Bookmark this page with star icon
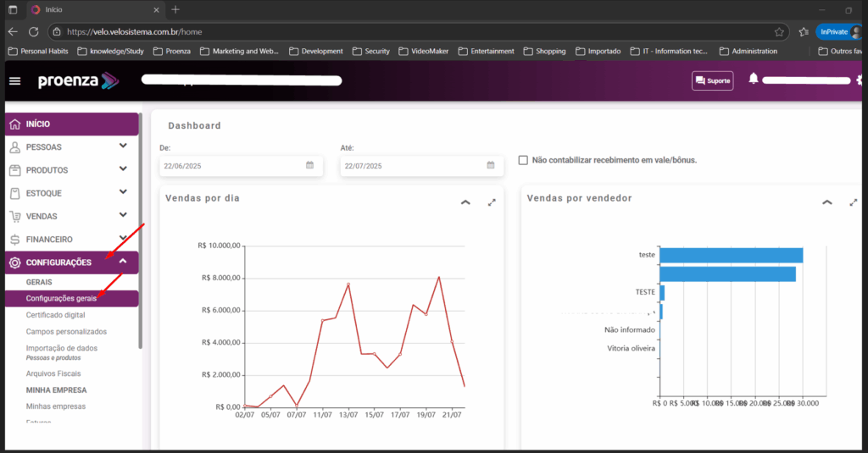 (779, 31)
